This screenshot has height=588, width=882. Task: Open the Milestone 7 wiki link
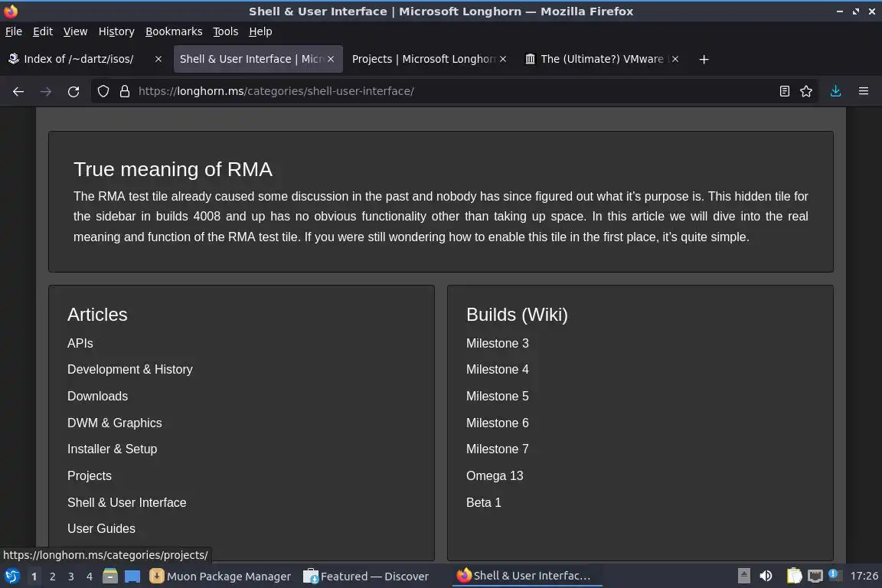(x=497, y=449)
